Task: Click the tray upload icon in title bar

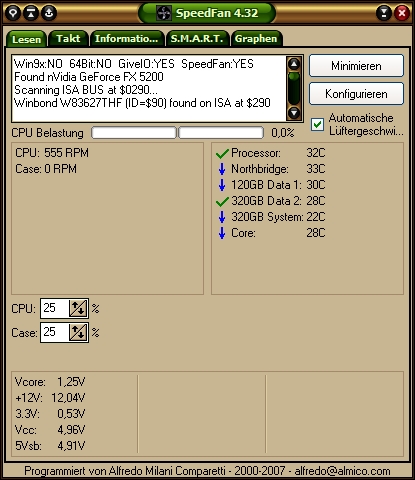Action: 49,13
